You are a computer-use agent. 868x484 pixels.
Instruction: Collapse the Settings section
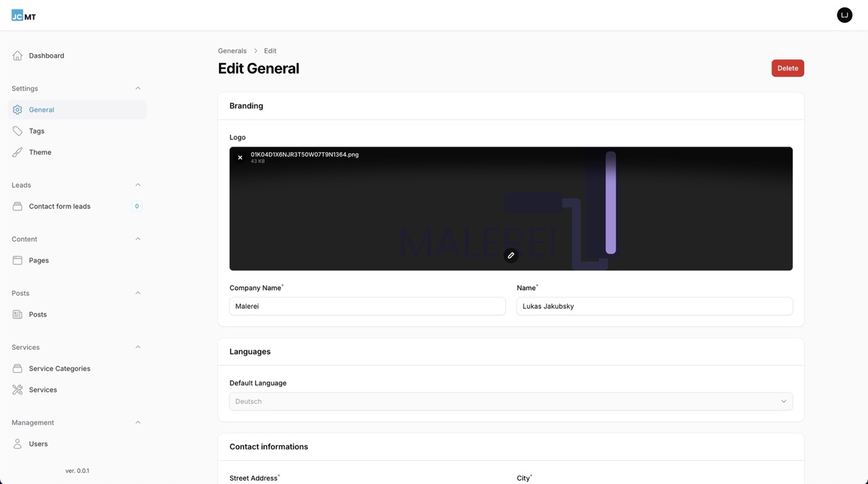point(138,88)
